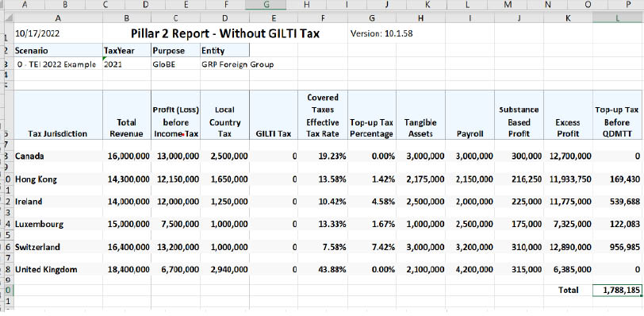Select the United Kingdom jurisdiction cell
644x316 pixels.
coord(59,270)
